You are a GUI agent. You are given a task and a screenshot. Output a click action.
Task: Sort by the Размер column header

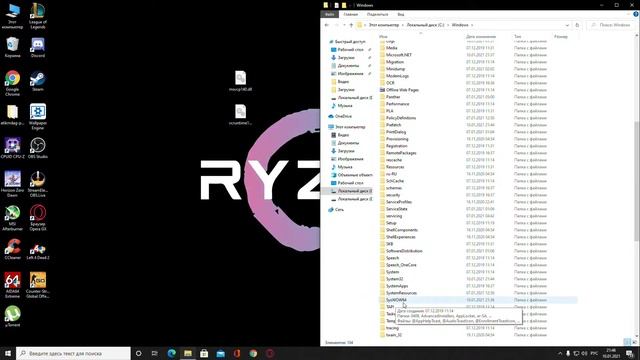561,37
